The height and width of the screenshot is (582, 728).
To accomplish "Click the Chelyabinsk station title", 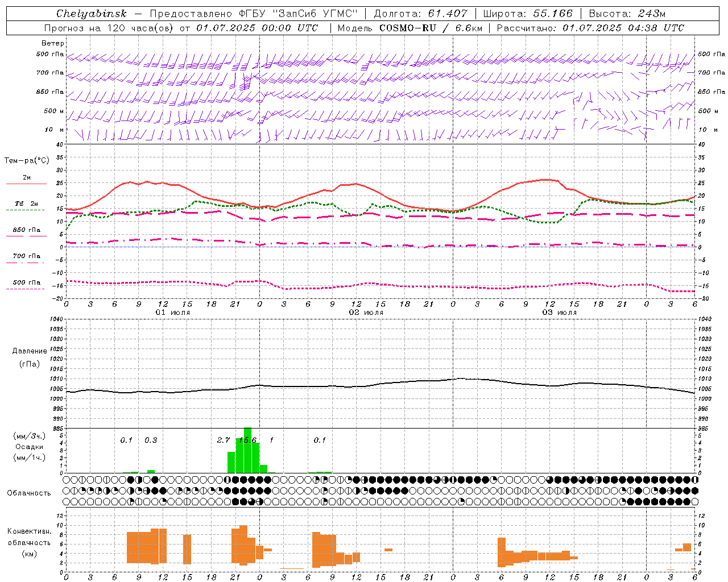I will 91,14.
